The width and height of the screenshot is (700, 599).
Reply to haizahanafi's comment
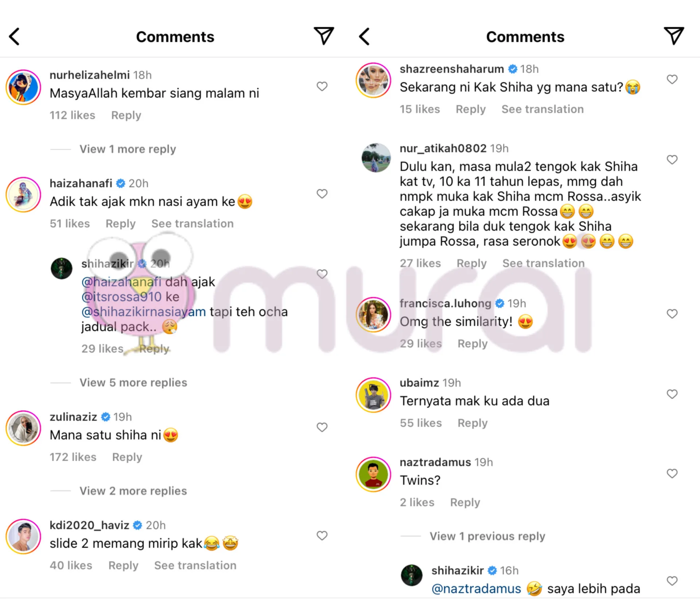(x=121, y=224)
